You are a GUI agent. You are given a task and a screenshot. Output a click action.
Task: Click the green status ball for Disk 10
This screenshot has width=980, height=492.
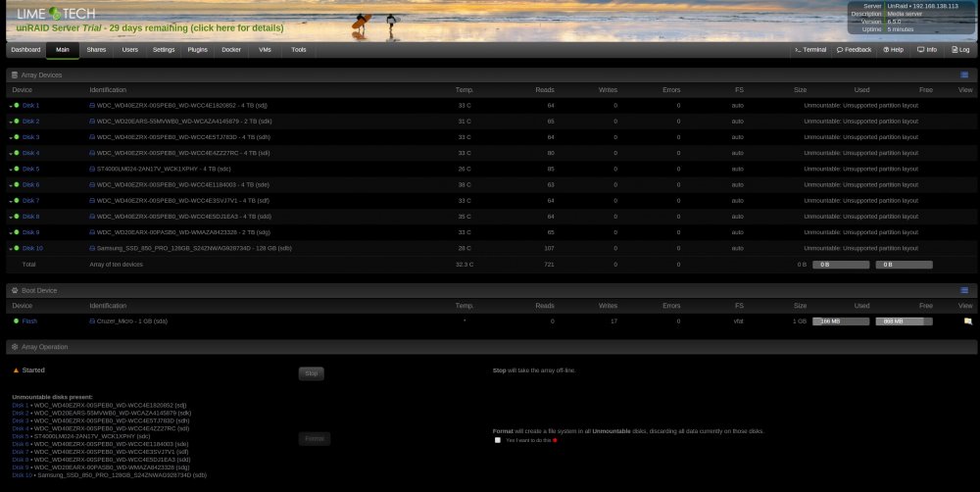point(17,248)
